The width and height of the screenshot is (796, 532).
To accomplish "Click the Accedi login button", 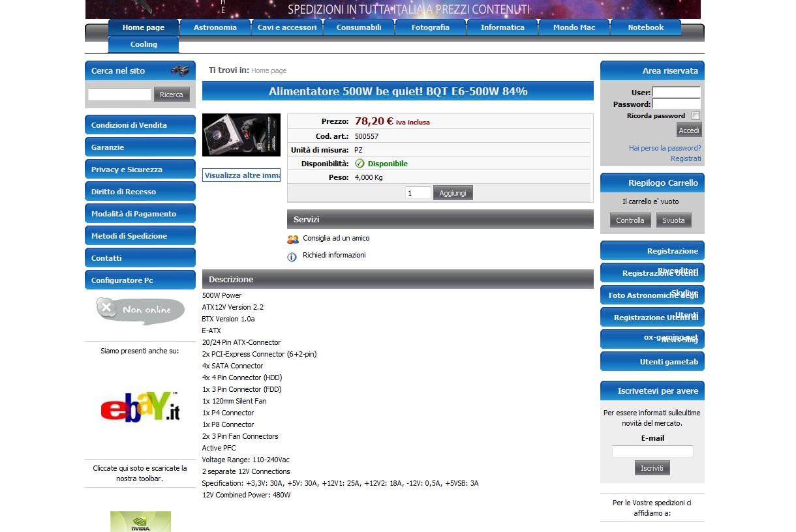I will point(689,130).
